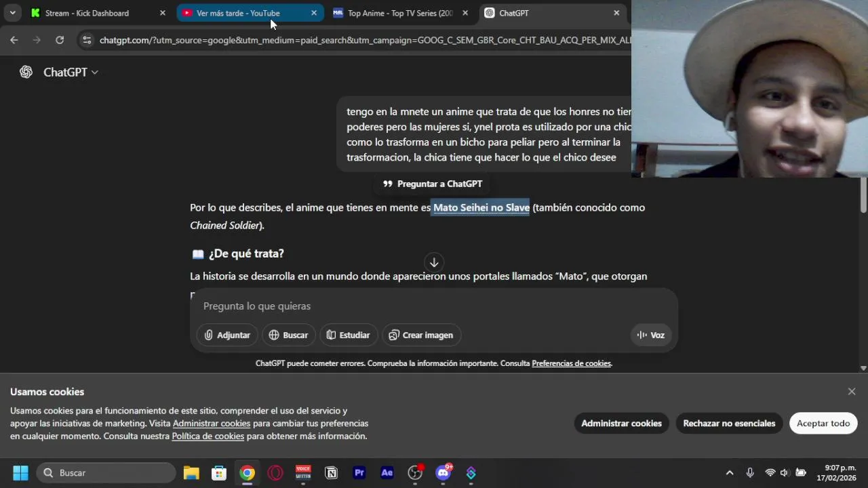
Task: Open the Windows Start menu
Action: [20, 472]
